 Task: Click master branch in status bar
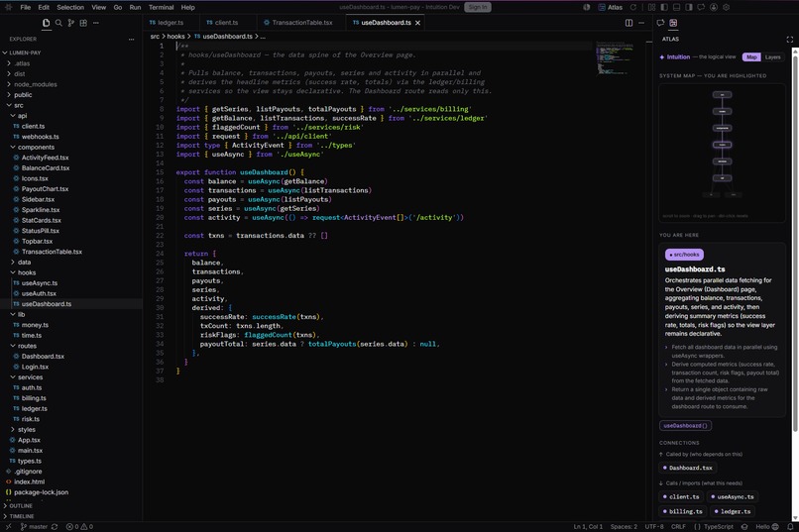(x=34, y=527)
